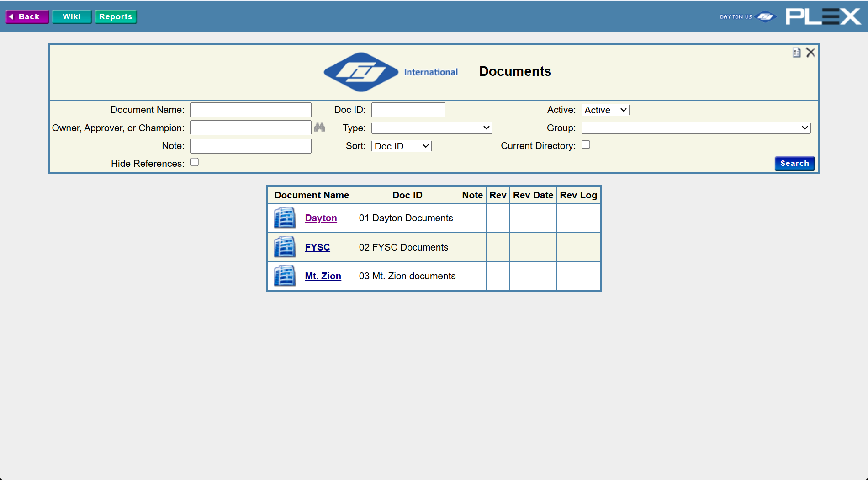Open the FYSC folder document icon

tap(284, 247)
